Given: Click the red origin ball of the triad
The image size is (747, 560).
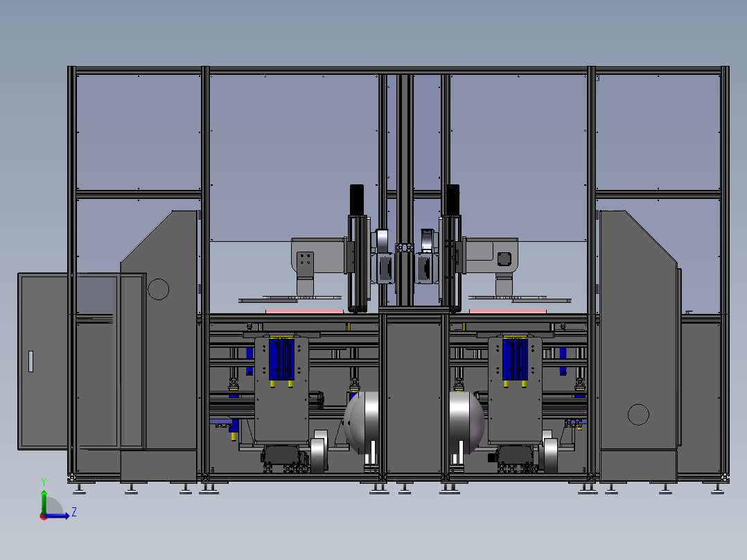Looking at the screenshot, I should coord(43,516).
